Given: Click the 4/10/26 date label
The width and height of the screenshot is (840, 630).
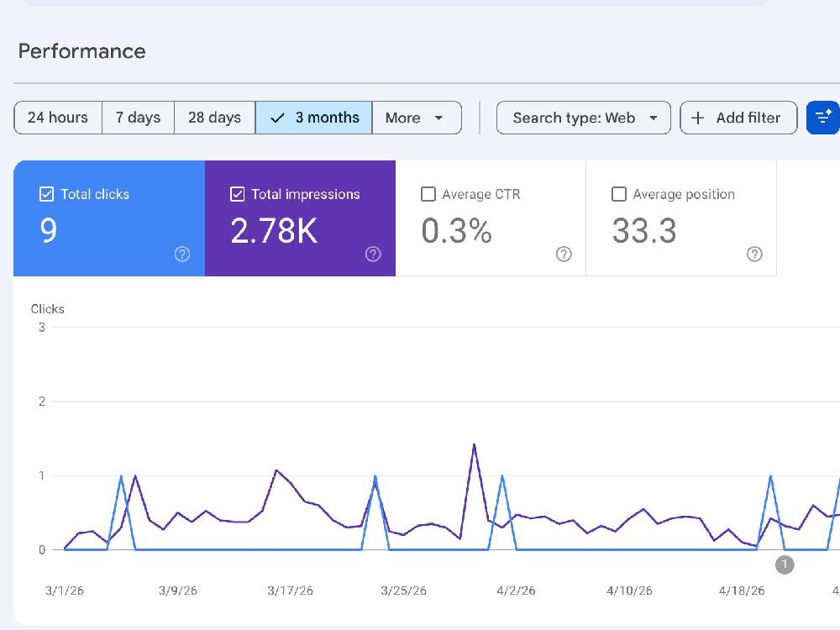Looking at the screenshot, I should [629, 591].
